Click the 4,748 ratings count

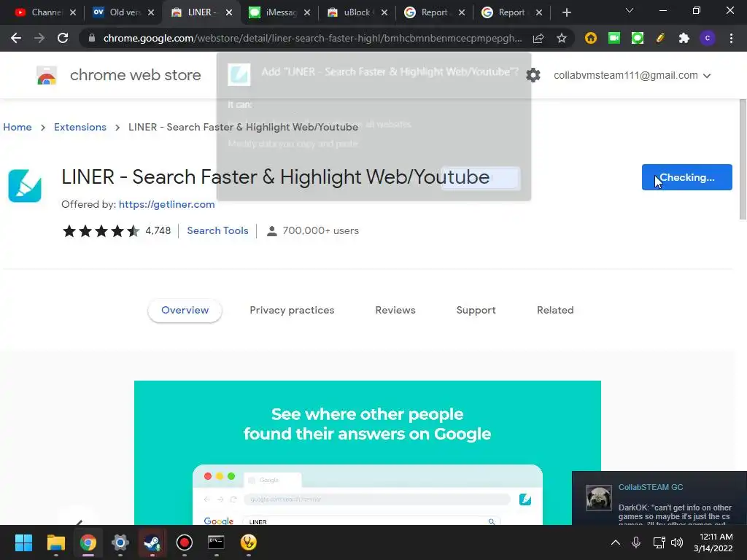[x=158, y=231]
